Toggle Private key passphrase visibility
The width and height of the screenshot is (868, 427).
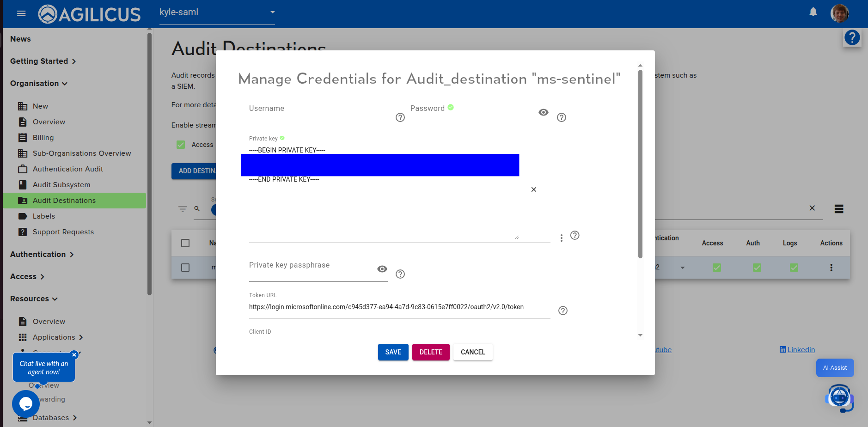[382, 268]
